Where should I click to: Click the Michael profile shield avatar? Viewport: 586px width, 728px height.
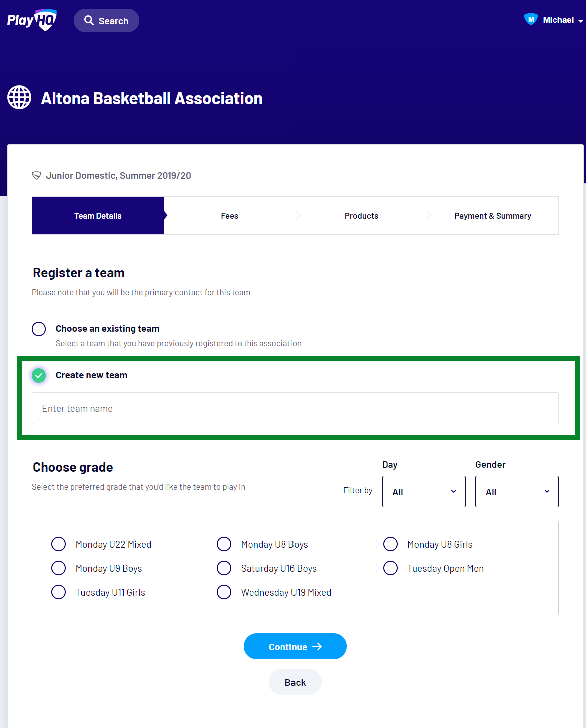coord(531,20)
